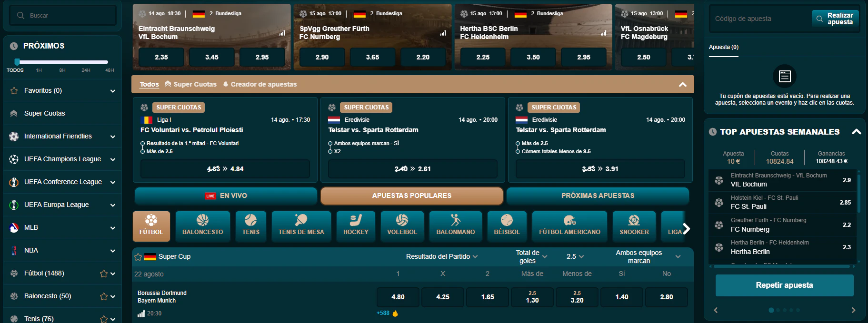
Task: Select the Creador de apuestas tab
Action: click(259, 84)
